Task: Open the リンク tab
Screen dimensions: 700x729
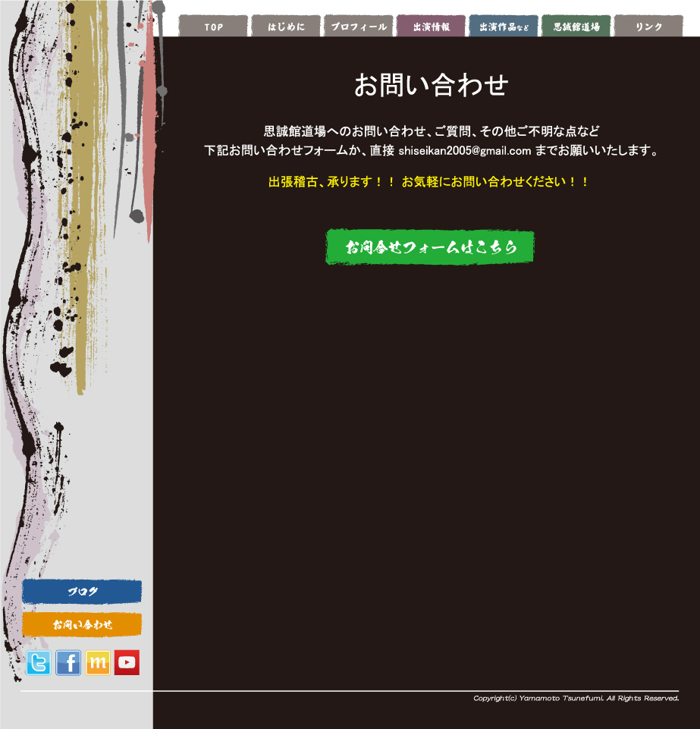Action: point(648,27)
